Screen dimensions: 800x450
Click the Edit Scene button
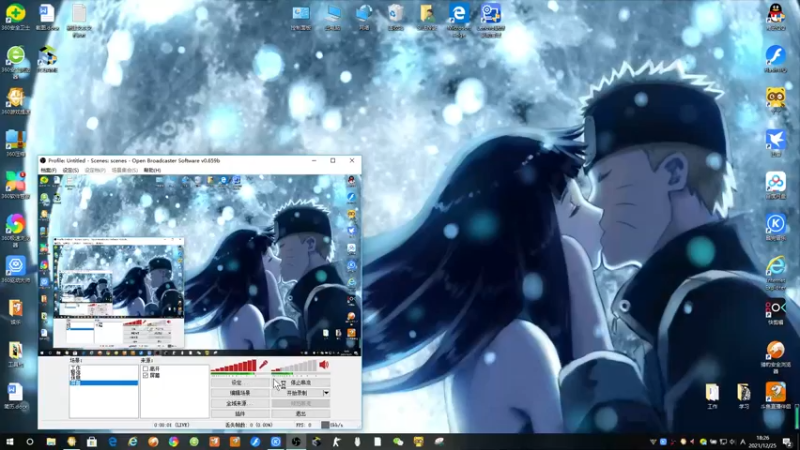point(240,393)
